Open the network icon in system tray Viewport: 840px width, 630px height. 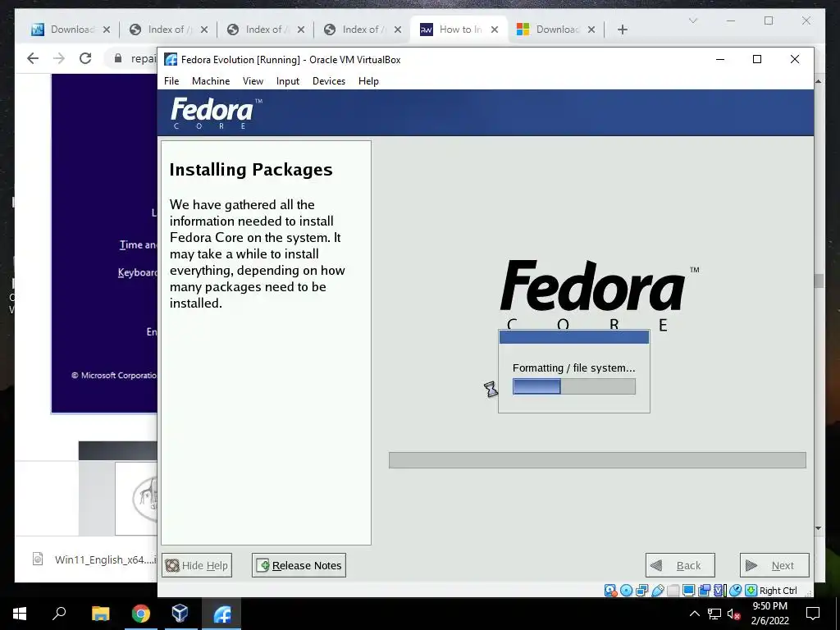(714, 614)
